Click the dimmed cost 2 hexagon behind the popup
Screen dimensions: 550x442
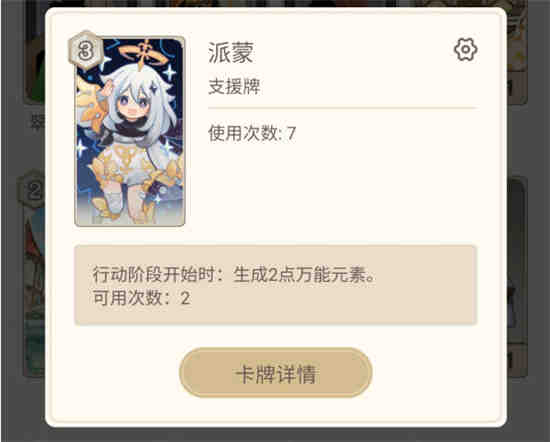(x=32, y=190)
